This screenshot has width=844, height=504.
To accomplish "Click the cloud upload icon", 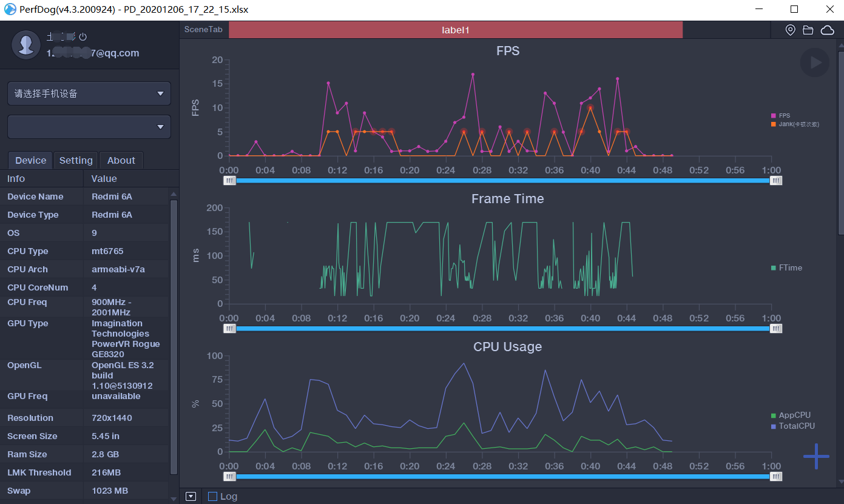I will coord(827,30).
